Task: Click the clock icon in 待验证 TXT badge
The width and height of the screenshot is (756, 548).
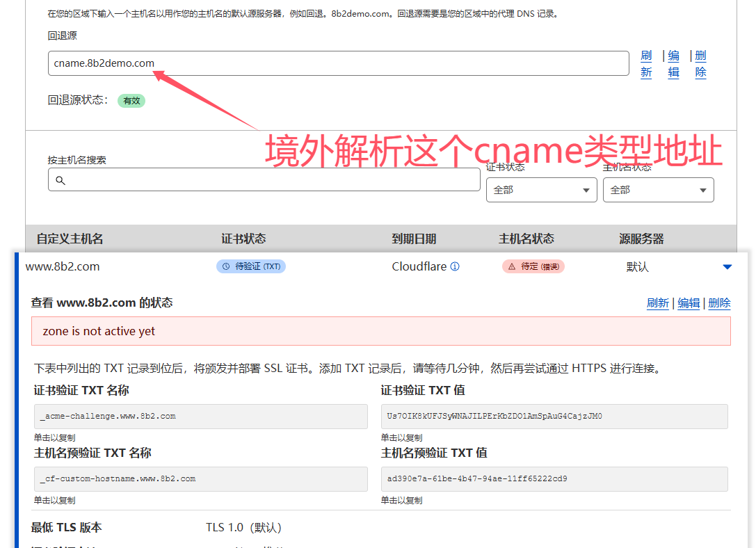Action: 225,266
